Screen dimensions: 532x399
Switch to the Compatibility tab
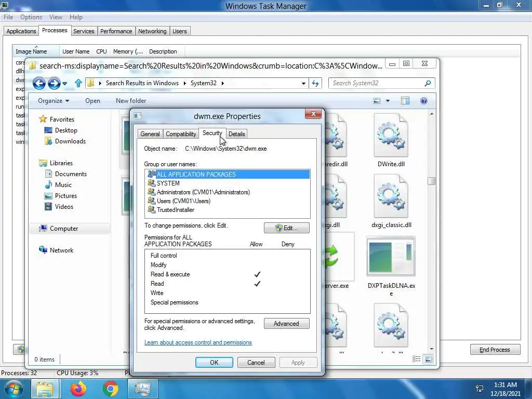pos(181,134)
